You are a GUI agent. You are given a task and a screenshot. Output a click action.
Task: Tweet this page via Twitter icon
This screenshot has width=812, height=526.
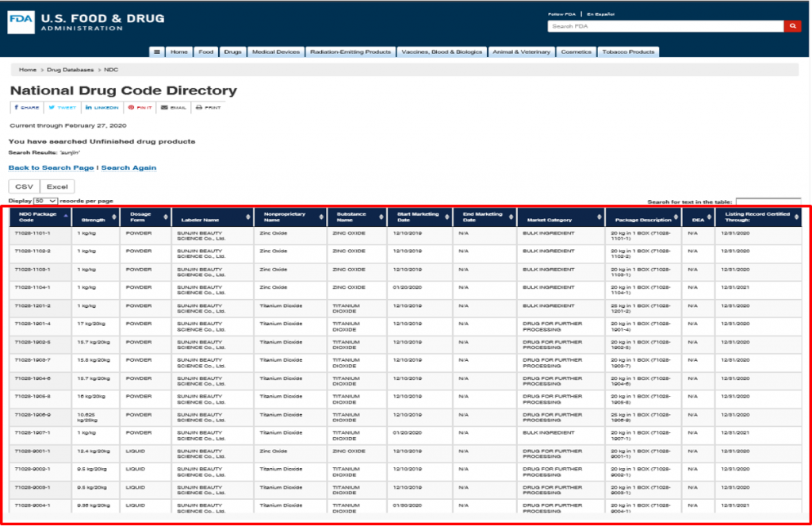[x=63, y=107]
